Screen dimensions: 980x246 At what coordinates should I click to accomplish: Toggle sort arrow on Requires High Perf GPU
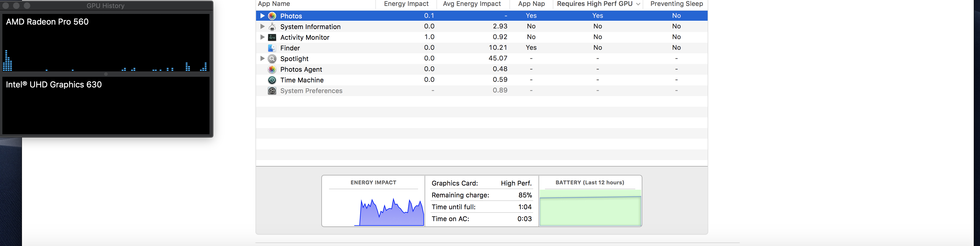click(638, 4)
